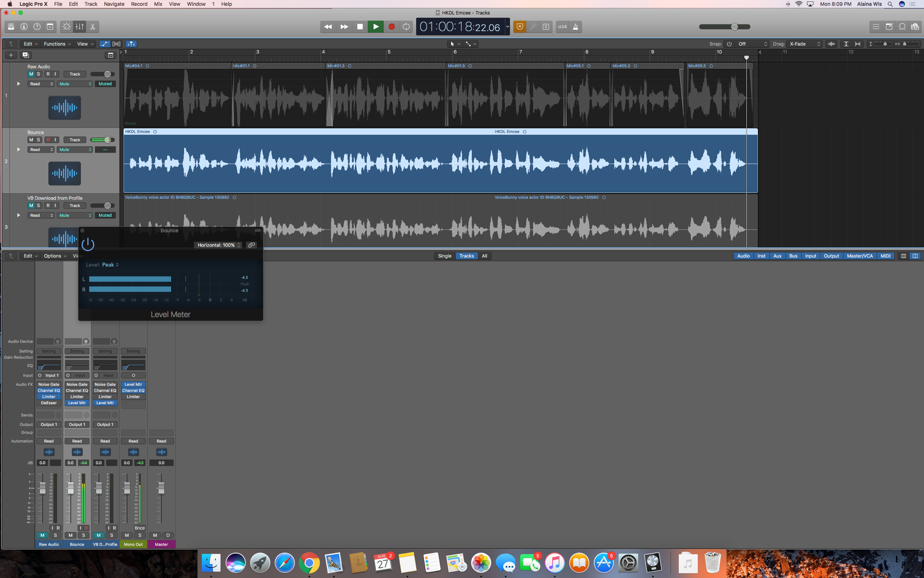Click the Notepad icon in toolbar
This screenshot has height=578, width=924.
pyautogui.click(x=889, y=27)
